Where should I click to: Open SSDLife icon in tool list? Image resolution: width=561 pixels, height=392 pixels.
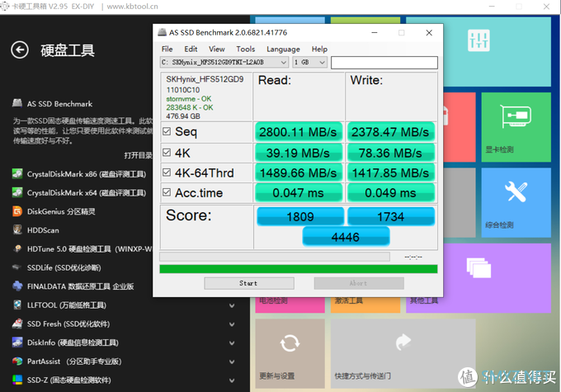coord(17,267)
